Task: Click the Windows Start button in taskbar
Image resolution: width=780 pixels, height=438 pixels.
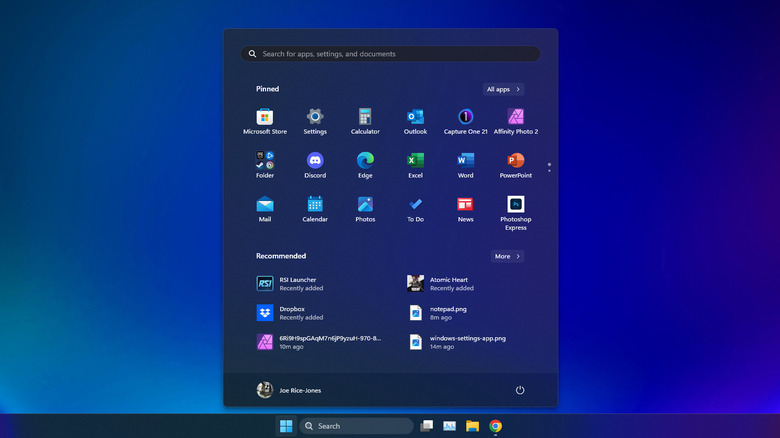Action: click(286, 426)
